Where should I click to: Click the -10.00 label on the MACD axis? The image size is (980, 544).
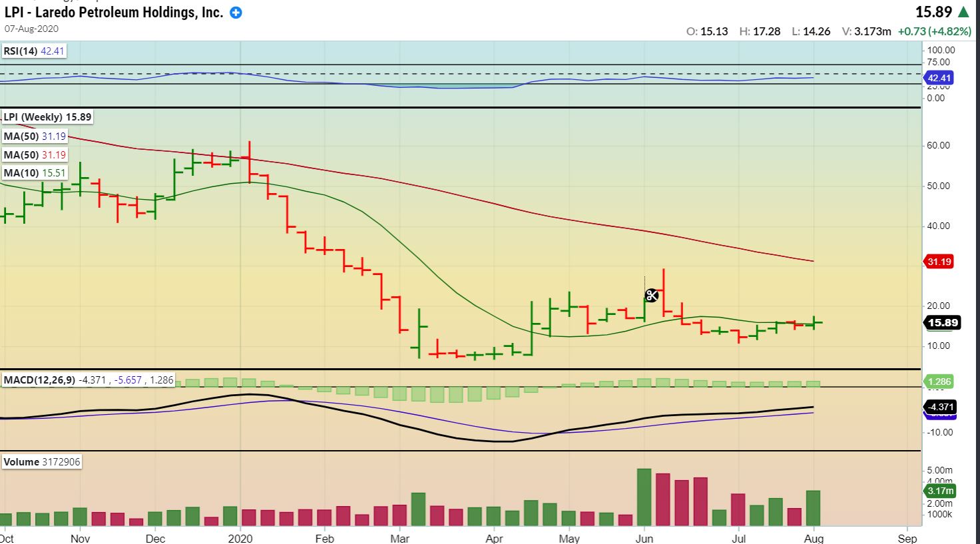click(939, 432)
